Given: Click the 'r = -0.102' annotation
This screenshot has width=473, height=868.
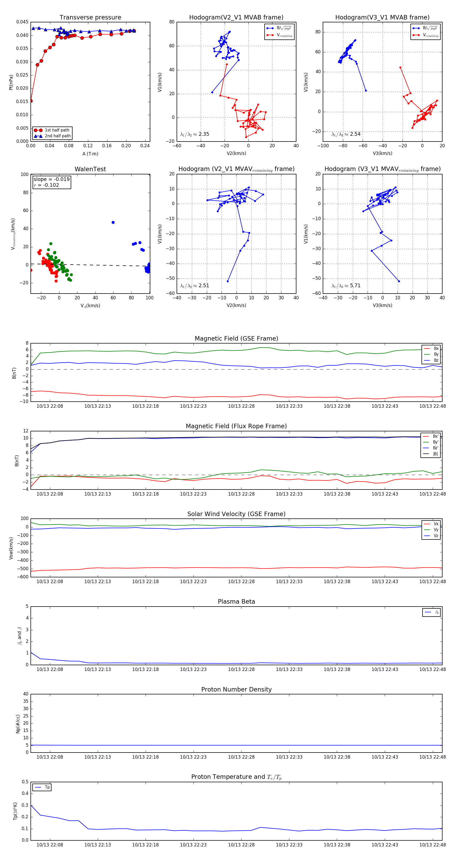Looking at the screenshot, I should coord(46,185).
